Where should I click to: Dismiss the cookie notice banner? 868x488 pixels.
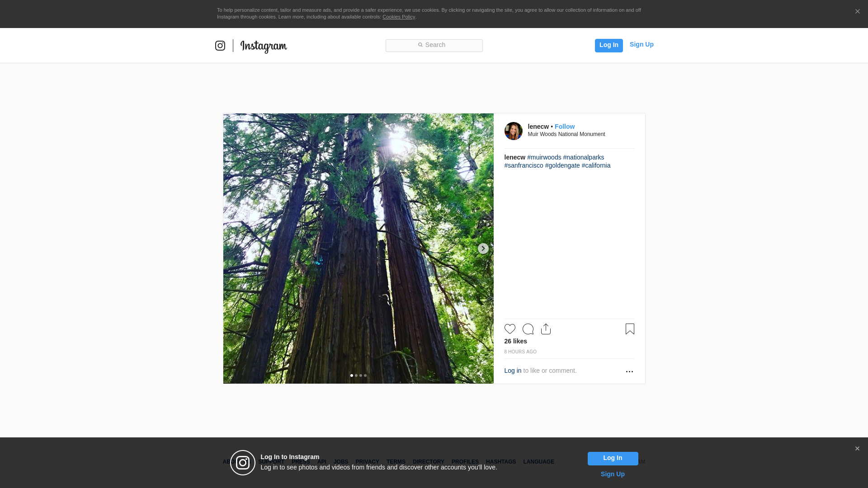857,12
